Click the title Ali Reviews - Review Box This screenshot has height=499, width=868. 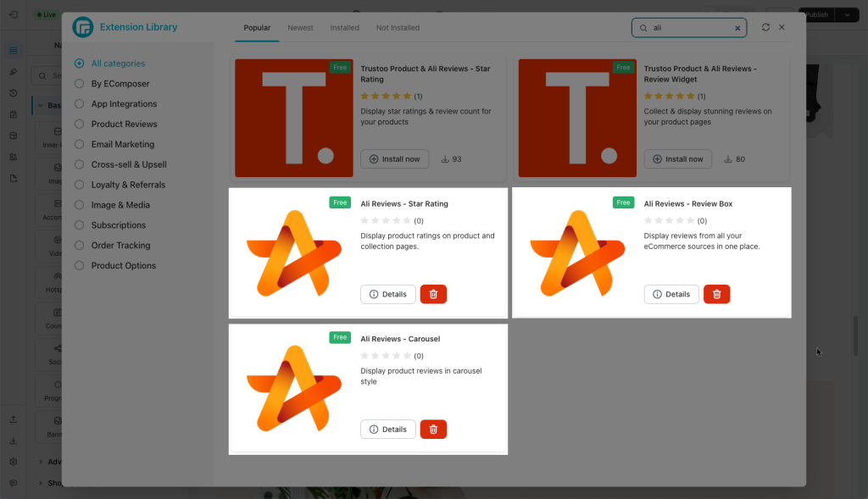[x=688, y=204]
